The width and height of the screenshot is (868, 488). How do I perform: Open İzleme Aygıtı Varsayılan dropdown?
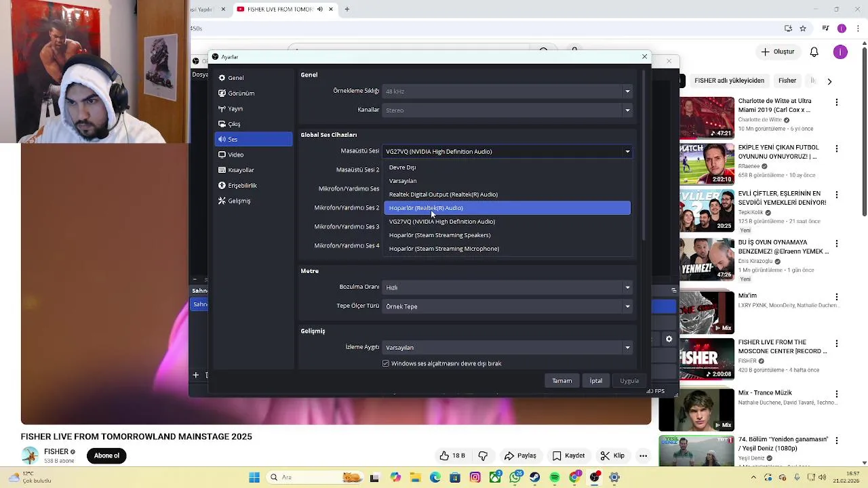coord(507,348)
